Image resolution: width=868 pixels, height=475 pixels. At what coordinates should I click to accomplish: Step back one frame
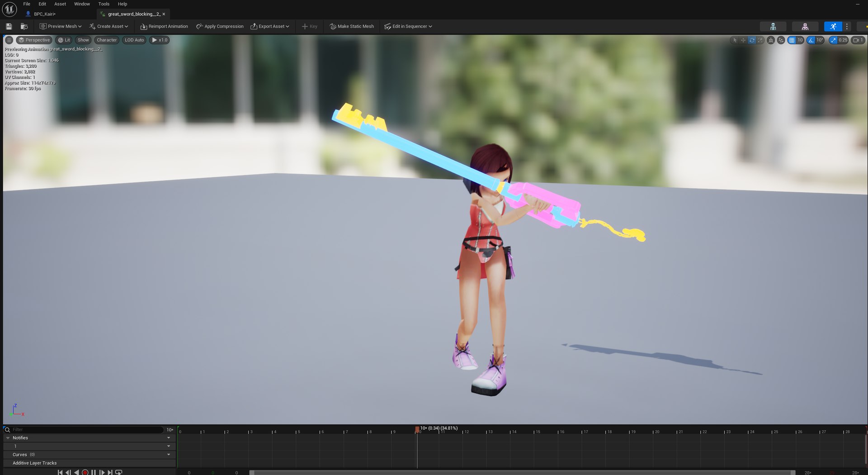coord(68,472)
